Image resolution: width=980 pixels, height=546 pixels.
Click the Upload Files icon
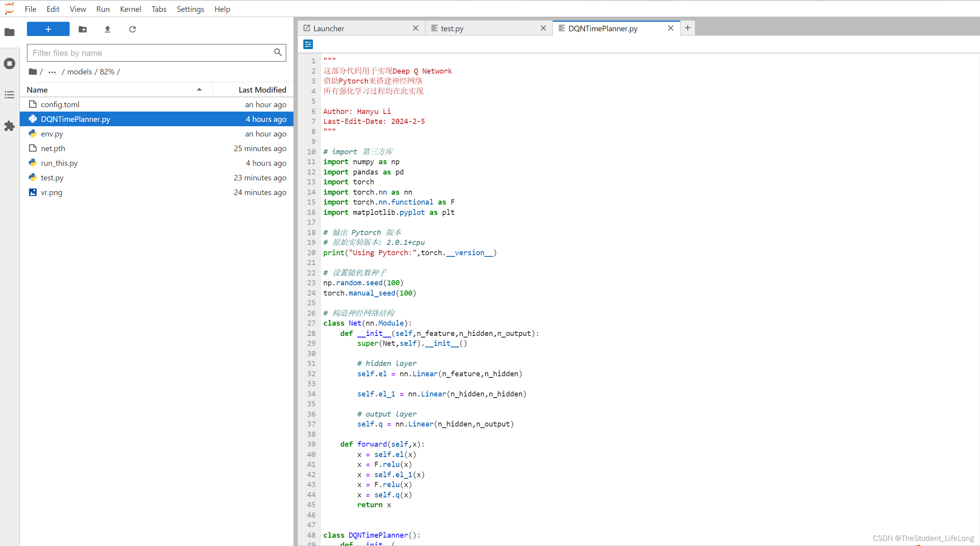click(108, 29)
